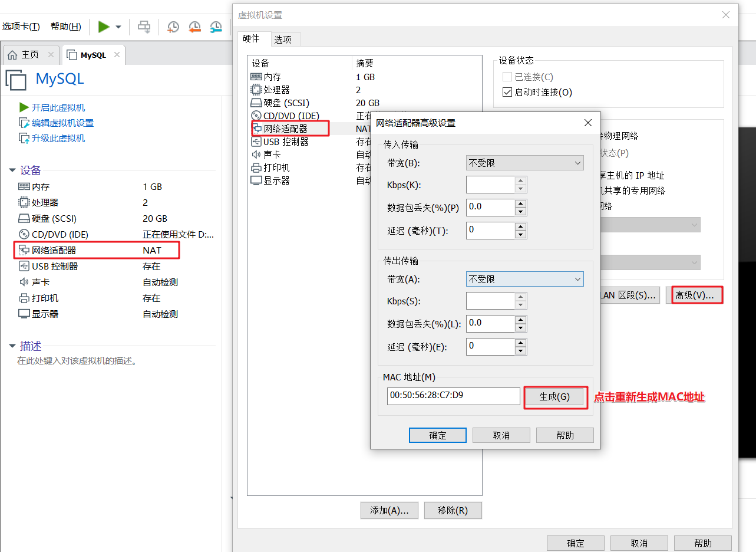
Task: Click the 处理器 icon in main window list
Action: pos(24,202)
